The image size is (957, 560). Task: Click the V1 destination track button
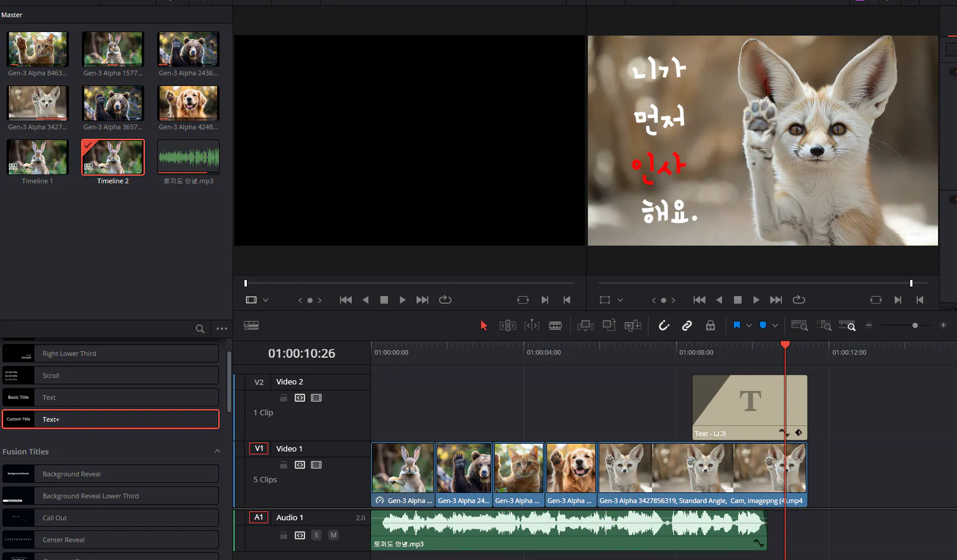point(259,448)
